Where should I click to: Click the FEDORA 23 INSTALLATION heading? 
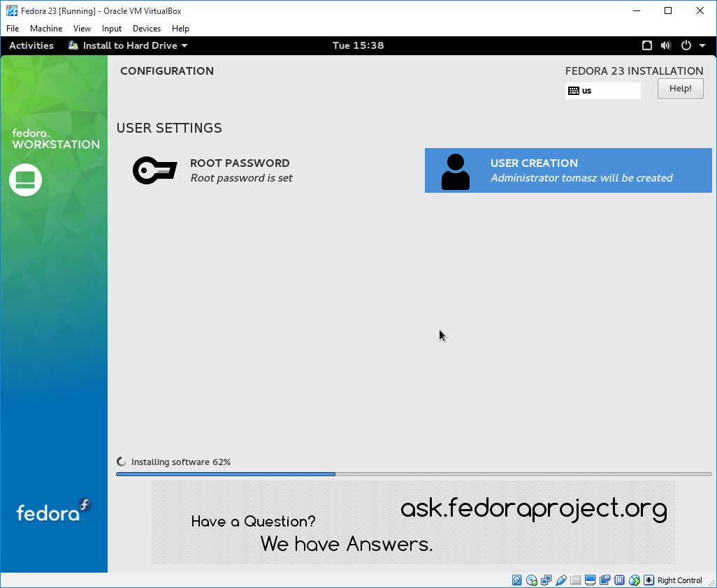point(635,71)
